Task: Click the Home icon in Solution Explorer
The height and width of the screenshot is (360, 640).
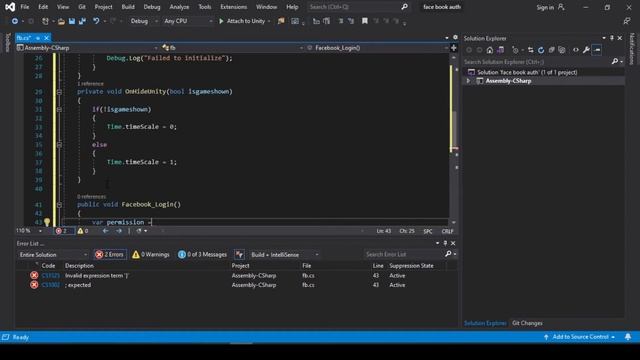Action: pos(490,50)
